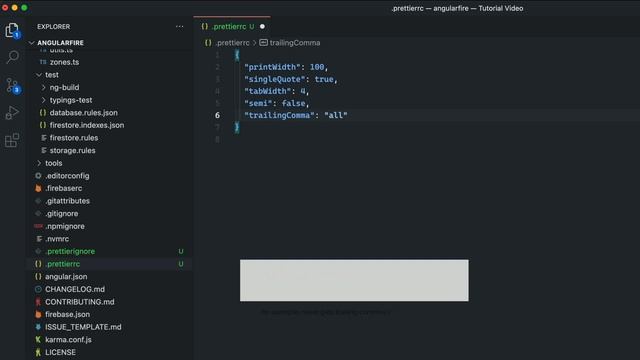The width and height of the screenshot is (640, 360).
Task: Select .prettierrc in the explorer tree
Action: [62, 264]
